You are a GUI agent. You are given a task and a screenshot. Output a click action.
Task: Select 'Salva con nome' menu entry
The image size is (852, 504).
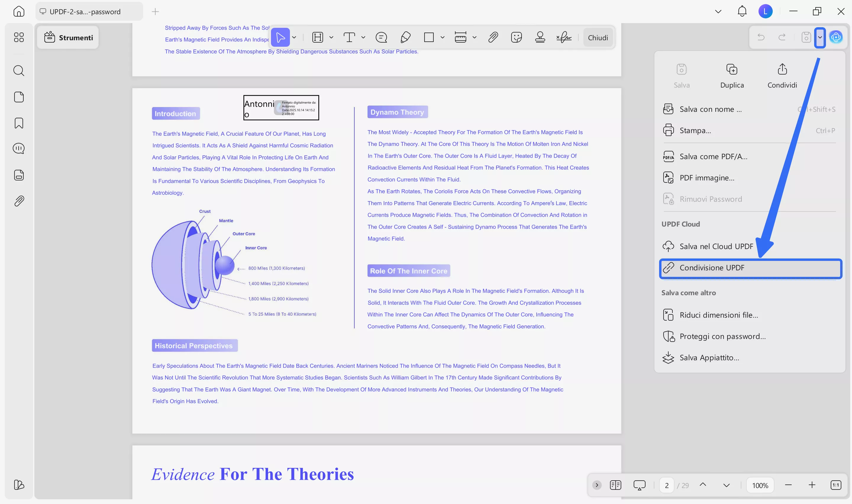click(710, 109)
